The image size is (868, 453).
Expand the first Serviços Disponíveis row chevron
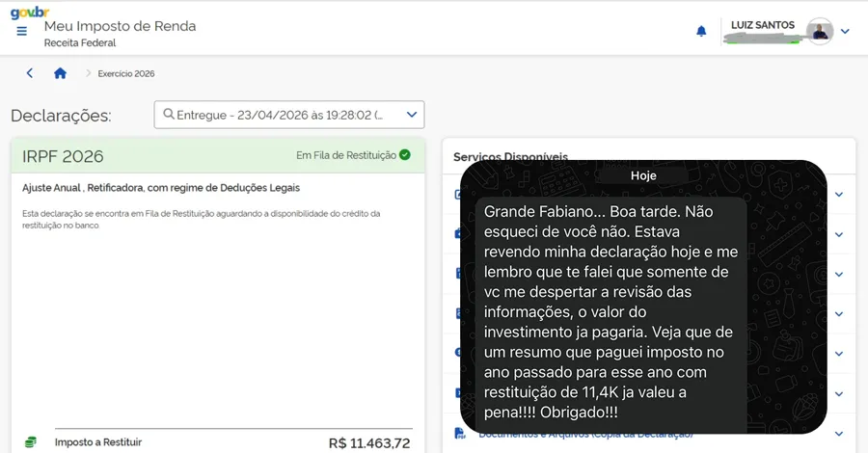839,195
